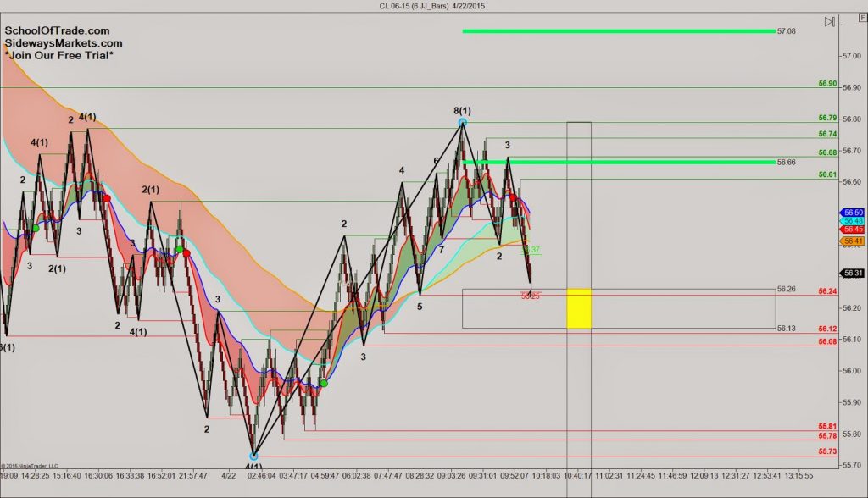
Task: Click the 56.13 rectangle bottom label
Action: point(787,328)
